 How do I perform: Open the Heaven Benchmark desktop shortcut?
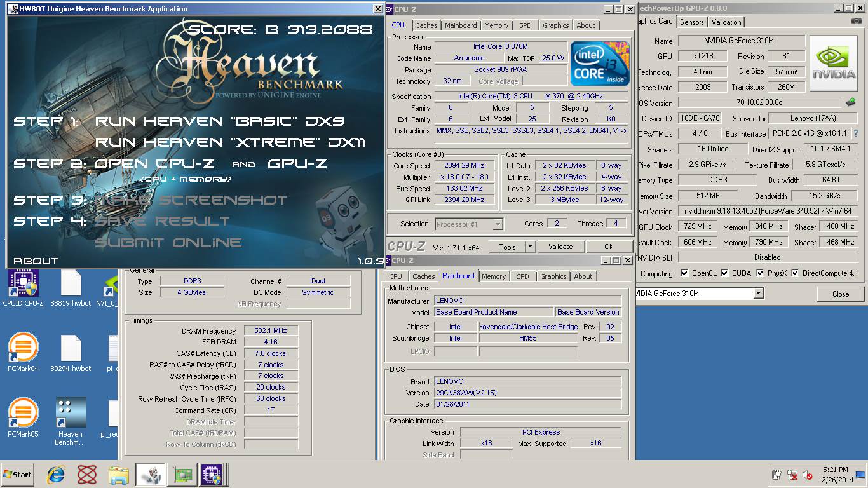point(71,422)
